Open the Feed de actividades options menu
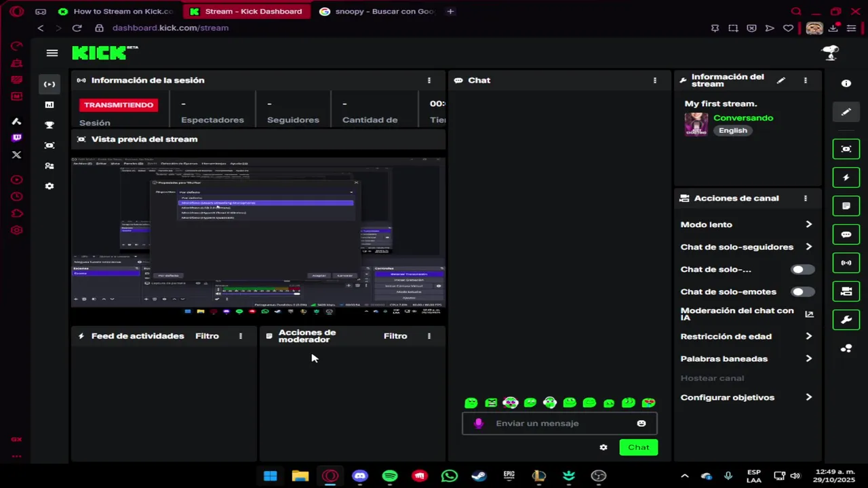The height and width of the screenshot is (488, 868). pyautogui.click(x=241, y=336)
